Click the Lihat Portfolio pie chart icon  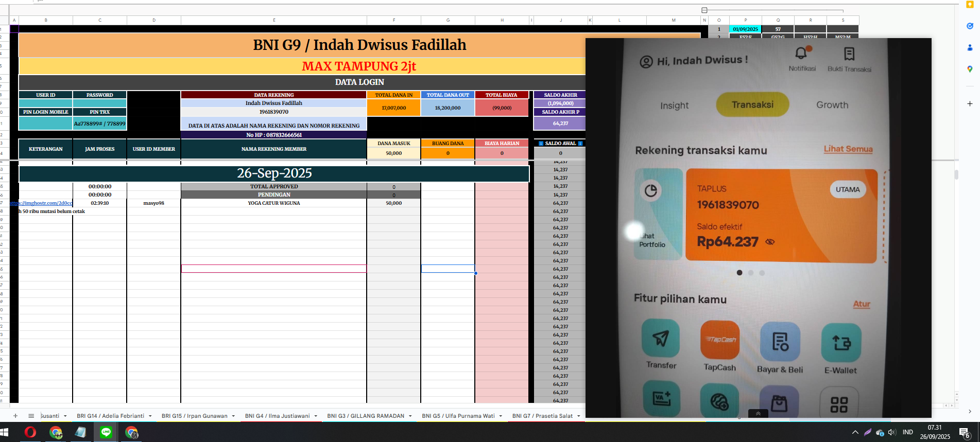click(651, 190)
